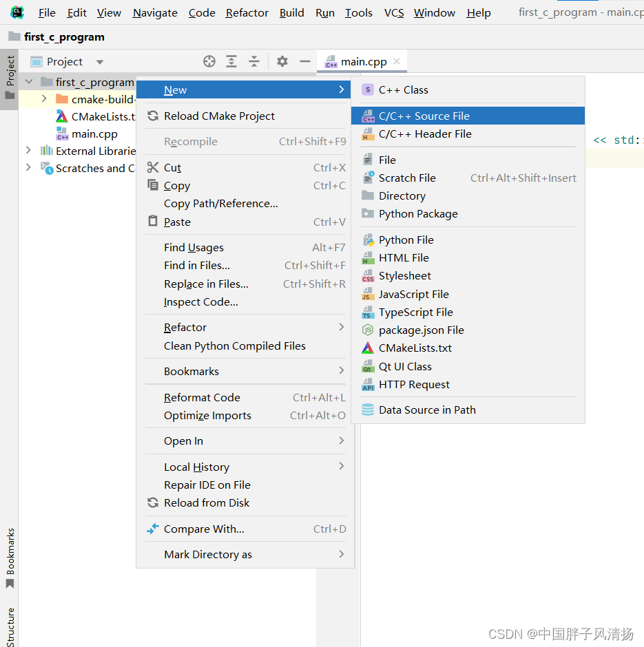
Task: Open the Edit menu
Action: (x=76, y=13)
